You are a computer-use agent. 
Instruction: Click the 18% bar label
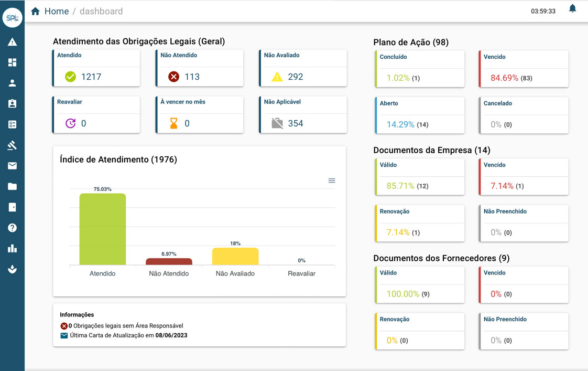pyautogui.click(x=235, y=243)
